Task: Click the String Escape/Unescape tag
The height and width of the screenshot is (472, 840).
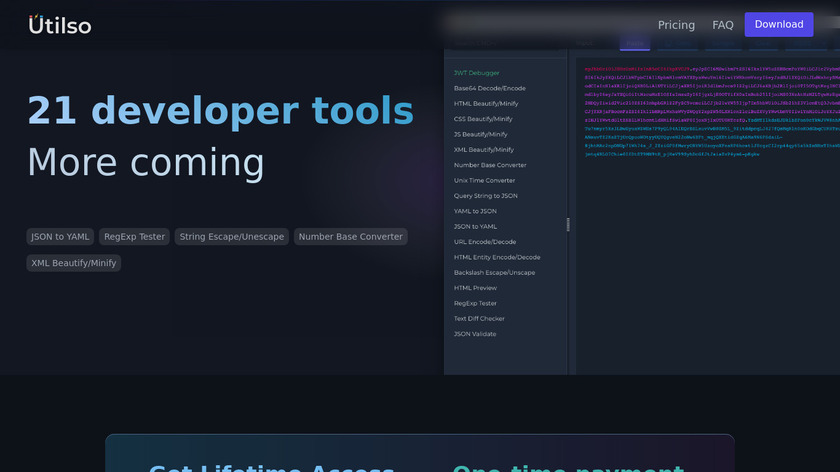Action: click(x=232, y=237)
